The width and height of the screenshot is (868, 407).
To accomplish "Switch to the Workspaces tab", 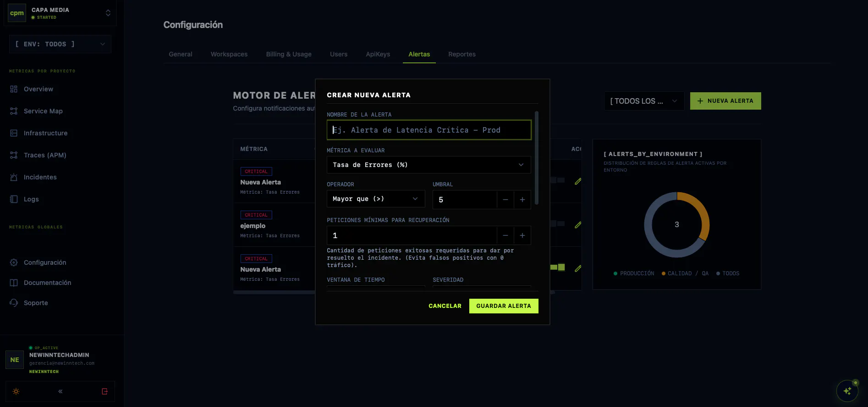I will click(x=229, y=54).
